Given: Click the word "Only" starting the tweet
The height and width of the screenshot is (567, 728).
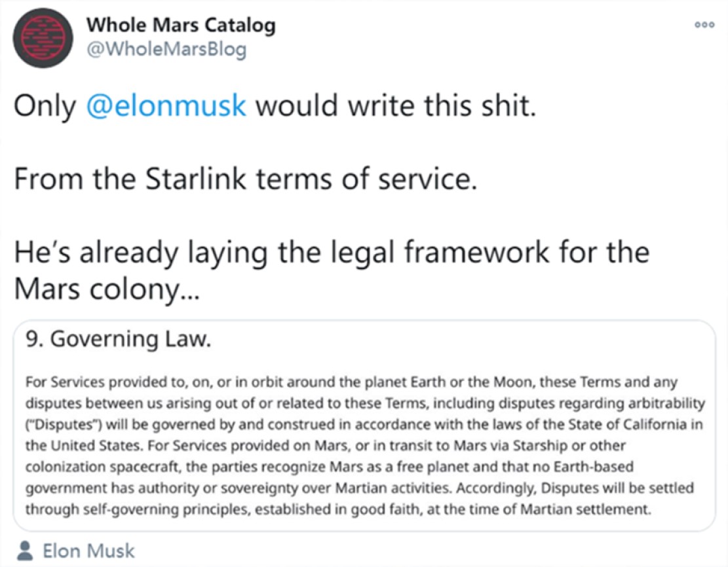Looking at the screenshot, I should point(45,106).
